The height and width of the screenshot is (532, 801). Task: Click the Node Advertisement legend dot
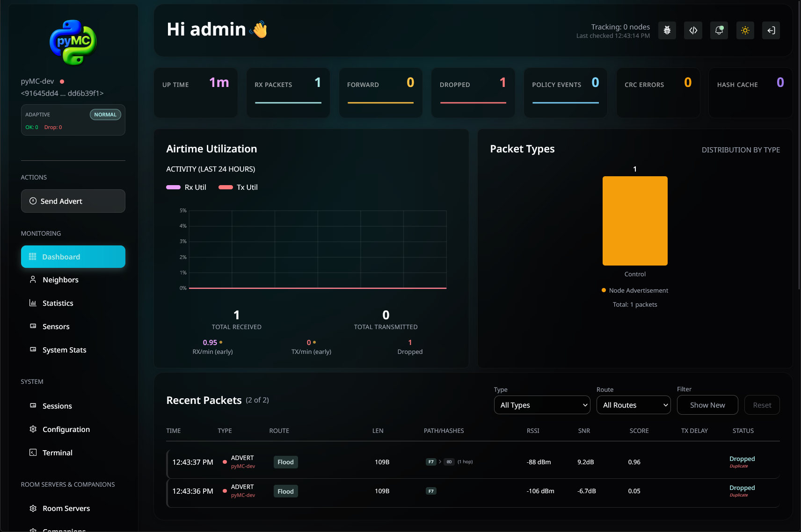coord(604,290)
